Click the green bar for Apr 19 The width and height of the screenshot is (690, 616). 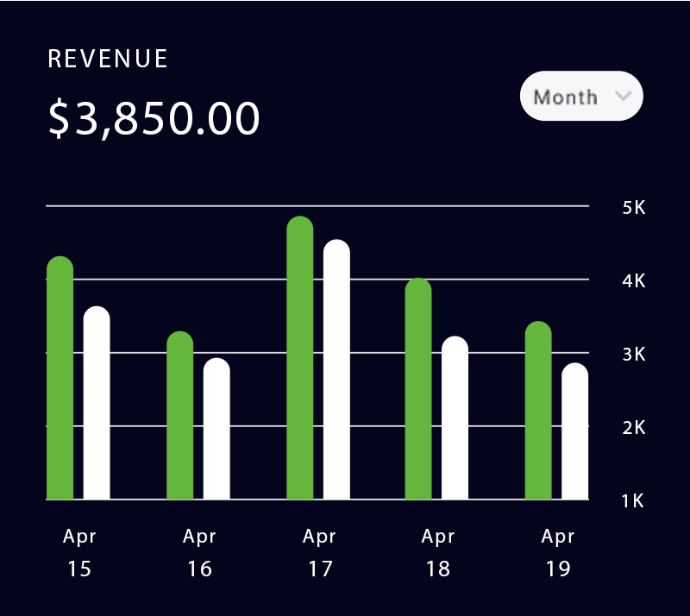pos(538,411)
